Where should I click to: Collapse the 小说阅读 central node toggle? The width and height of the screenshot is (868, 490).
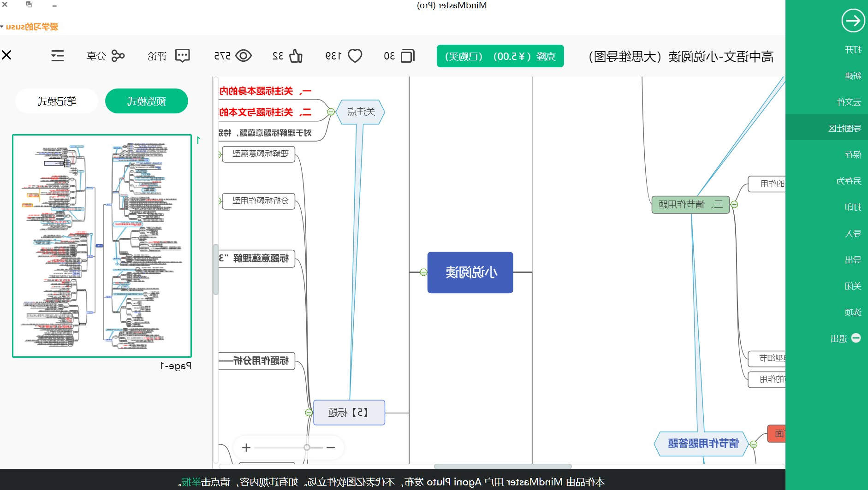(423, 272)
